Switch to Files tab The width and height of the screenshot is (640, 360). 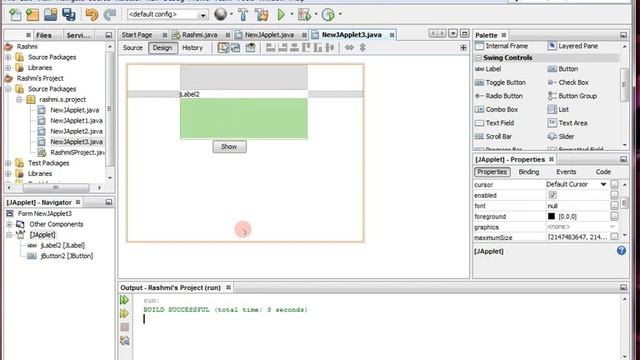click(44, 35)
